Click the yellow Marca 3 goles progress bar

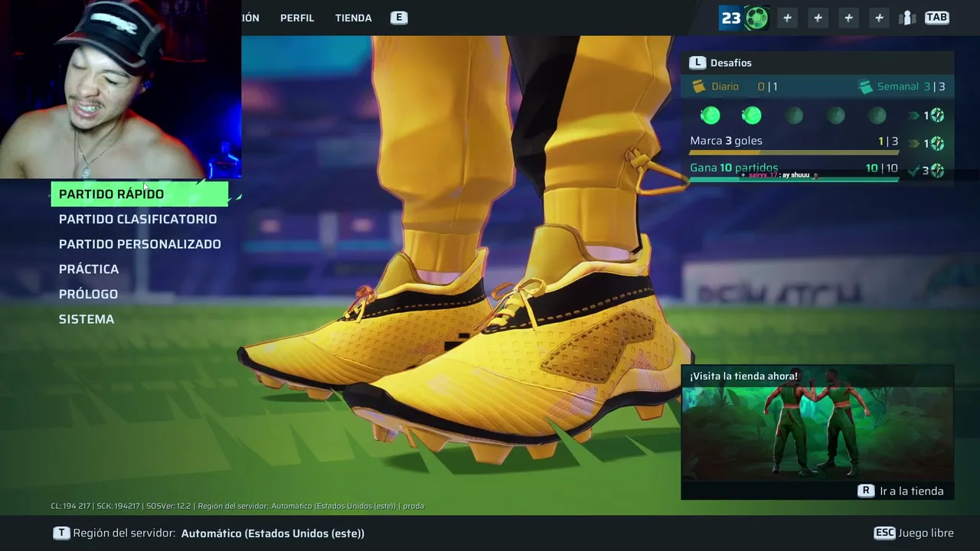794,152
